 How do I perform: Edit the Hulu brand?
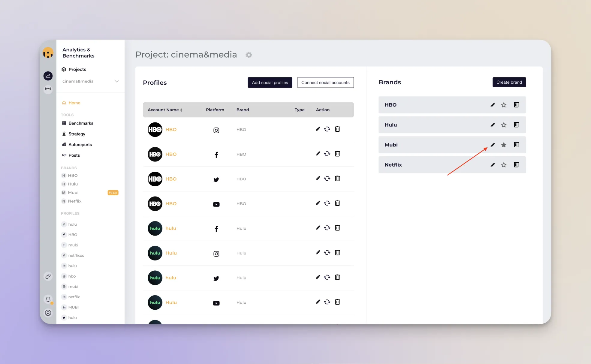pyautogui.click(x=493, y=125)
